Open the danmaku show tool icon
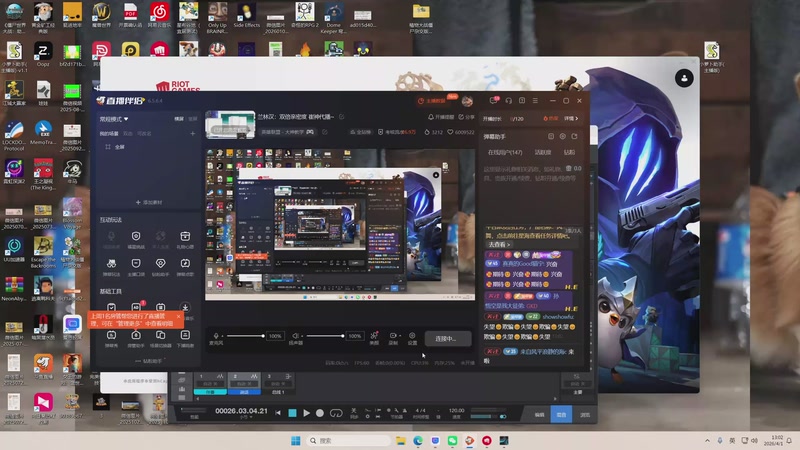This screenshot has height=450, width=800. pyautogui.click(x=111, y=335)
